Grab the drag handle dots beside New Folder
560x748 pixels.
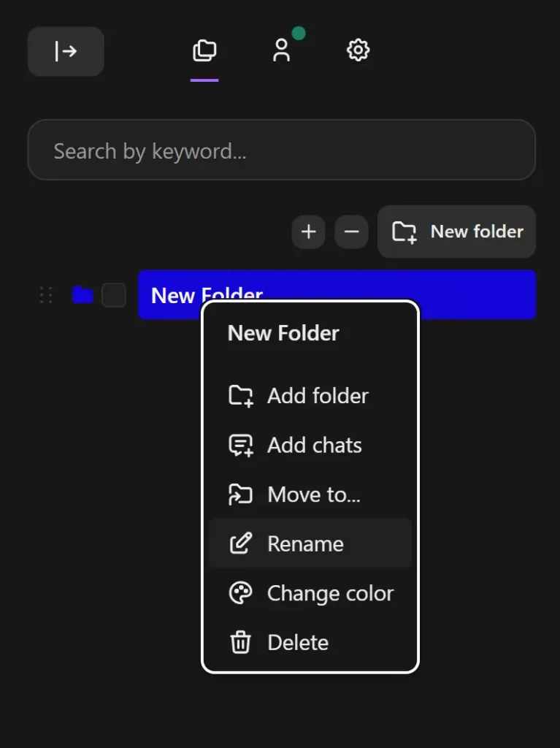(x=45, y=294)
